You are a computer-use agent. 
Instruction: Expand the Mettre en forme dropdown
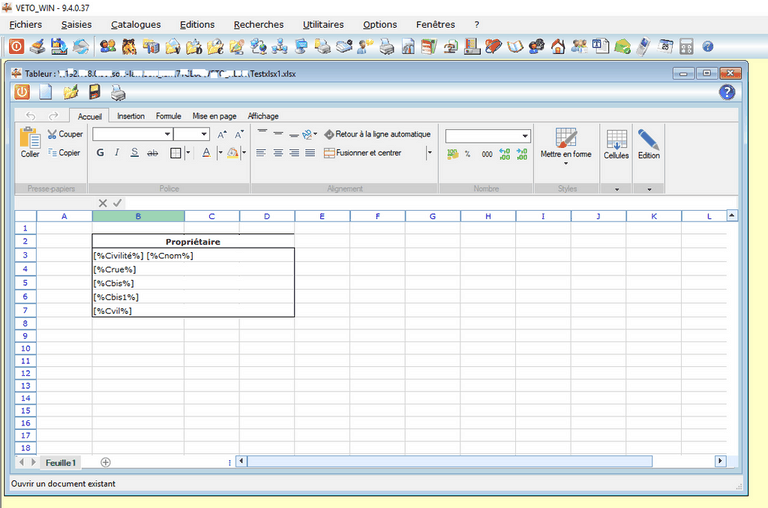pos(566,163)
